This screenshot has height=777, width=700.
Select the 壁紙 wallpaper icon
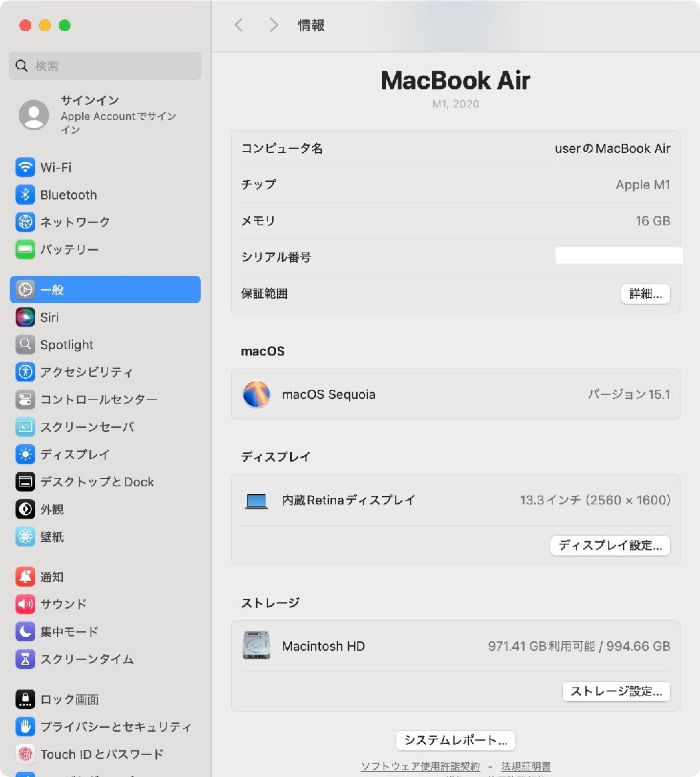[x=25, y=536]
